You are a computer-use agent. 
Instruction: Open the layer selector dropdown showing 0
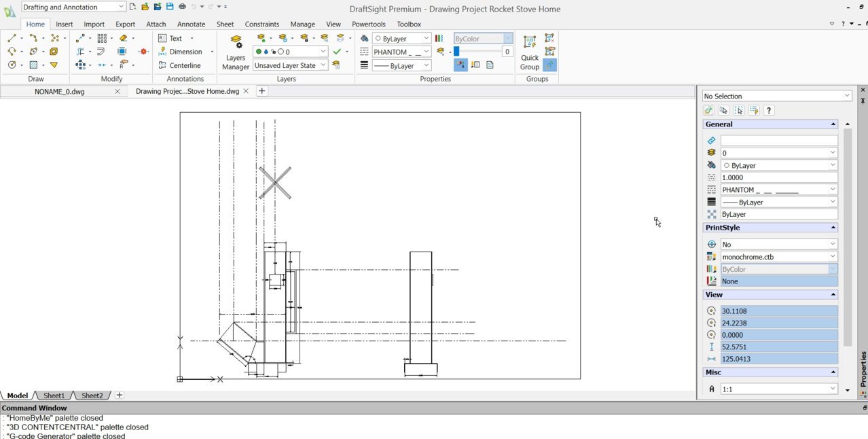pyautogui.click(x=291, y=52)
